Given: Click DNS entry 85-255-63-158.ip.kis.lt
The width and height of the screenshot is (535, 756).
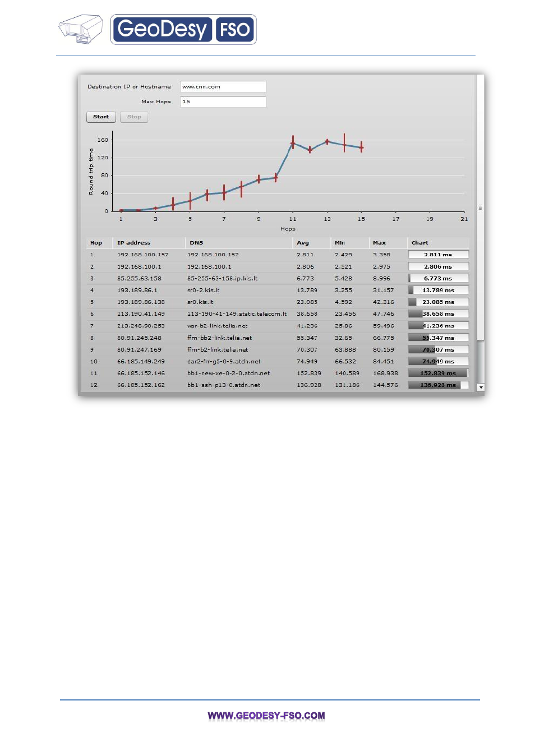Looking at the screenshot, I should [x=223, y=279].
